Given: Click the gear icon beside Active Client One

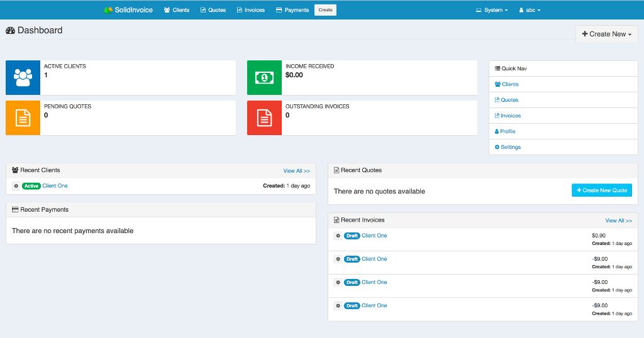Looking at the screenshot, I should click(x=16, y=186).
